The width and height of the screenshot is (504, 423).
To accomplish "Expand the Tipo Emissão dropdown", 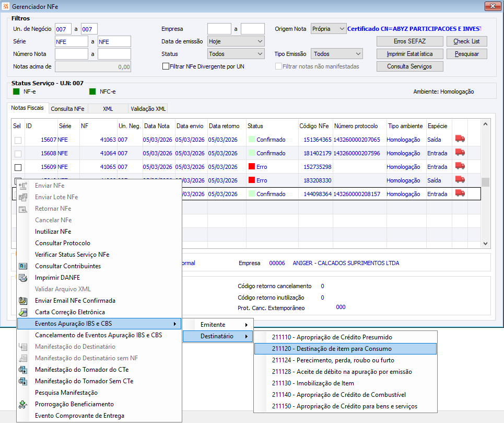I will pyautogui.click(x=337, y=54).
